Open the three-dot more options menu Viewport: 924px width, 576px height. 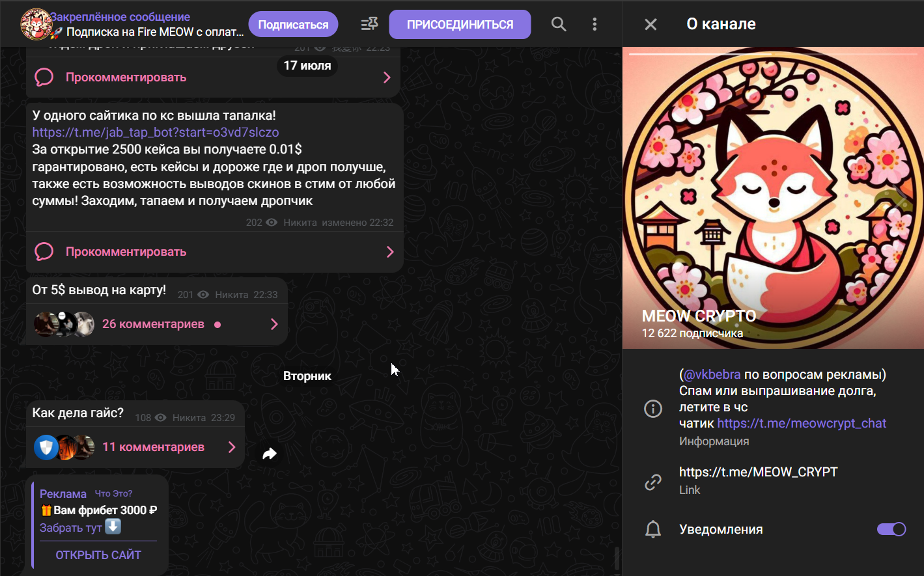coord(595,24)
